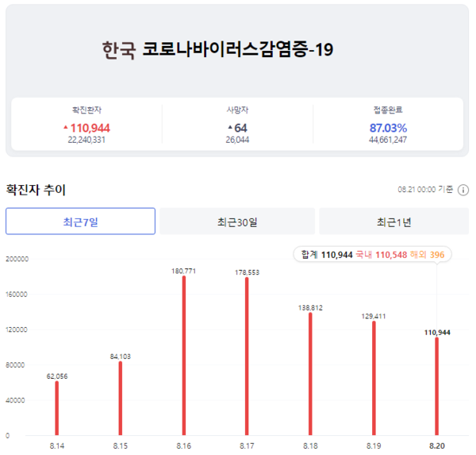
Task: Click the red bar for 8.16
Action: (184, 356)
